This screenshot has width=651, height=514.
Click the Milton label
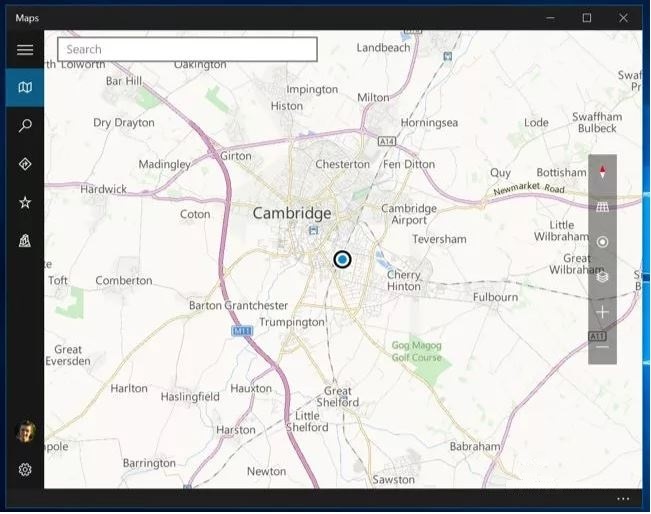coord(373,98)
